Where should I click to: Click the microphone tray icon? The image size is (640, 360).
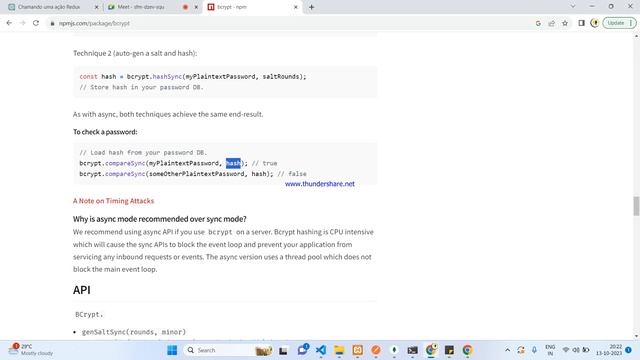pos(534,350)
